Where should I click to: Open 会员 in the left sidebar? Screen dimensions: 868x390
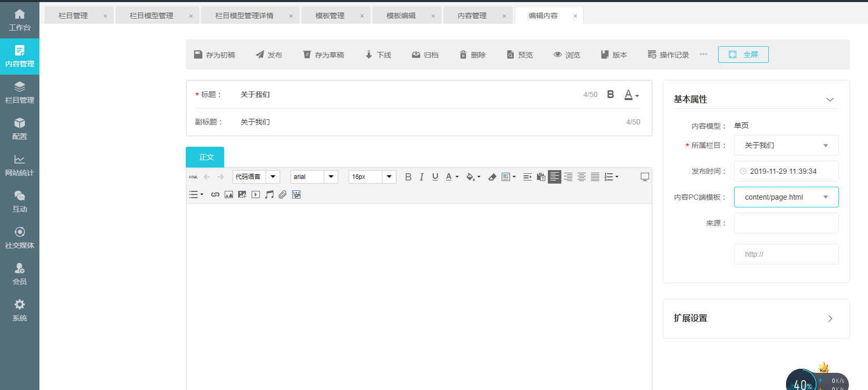click(20, 274)
